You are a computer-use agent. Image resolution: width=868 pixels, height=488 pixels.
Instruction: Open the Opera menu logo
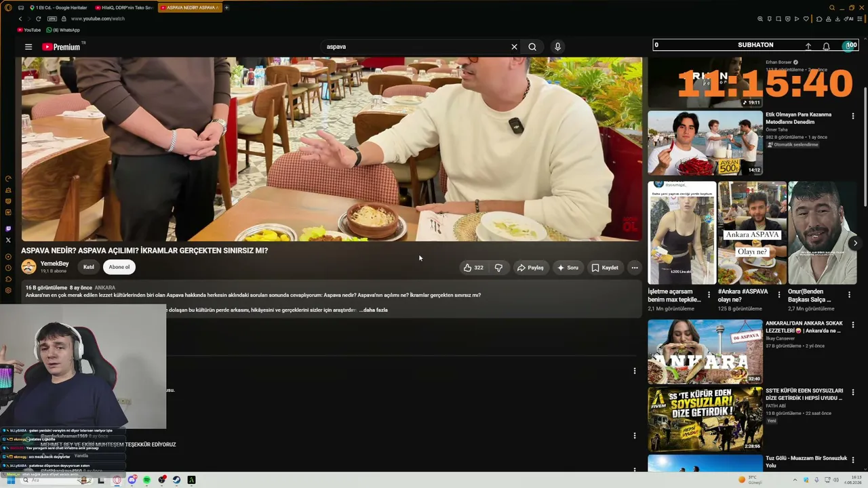(x=8, y=7)
